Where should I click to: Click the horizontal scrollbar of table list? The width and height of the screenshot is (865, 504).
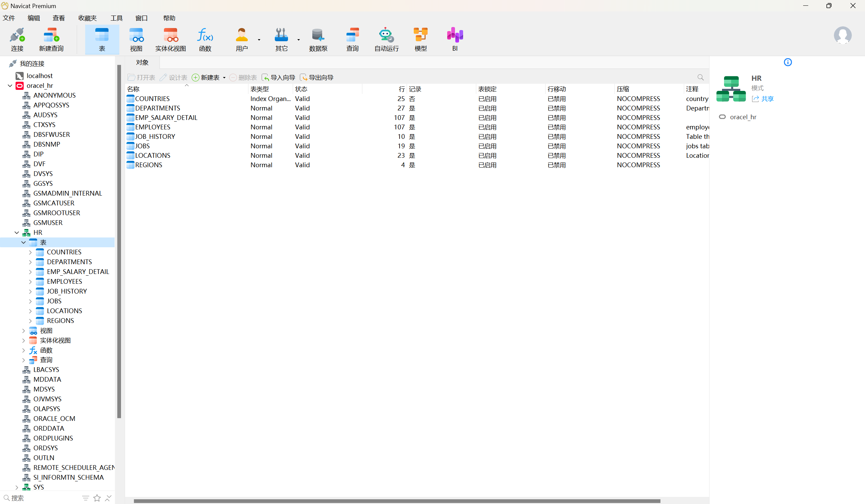point(397,501)
